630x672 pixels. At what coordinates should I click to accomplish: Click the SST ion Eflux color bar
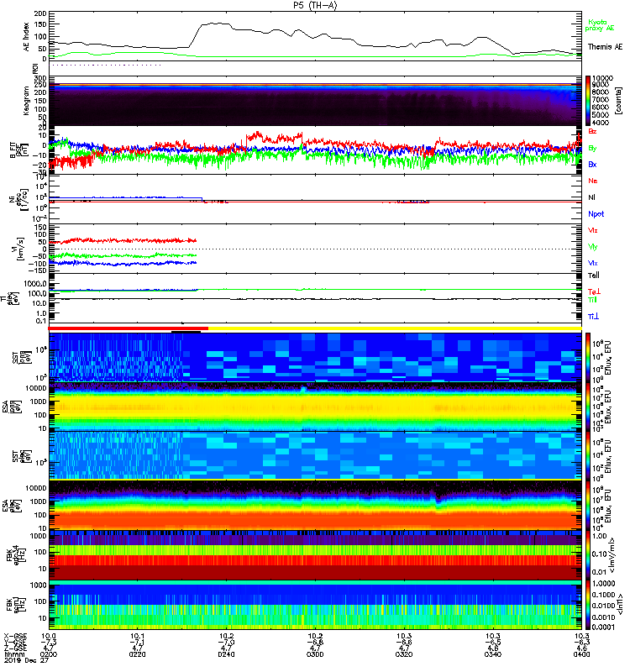click(x=588, y=357)
